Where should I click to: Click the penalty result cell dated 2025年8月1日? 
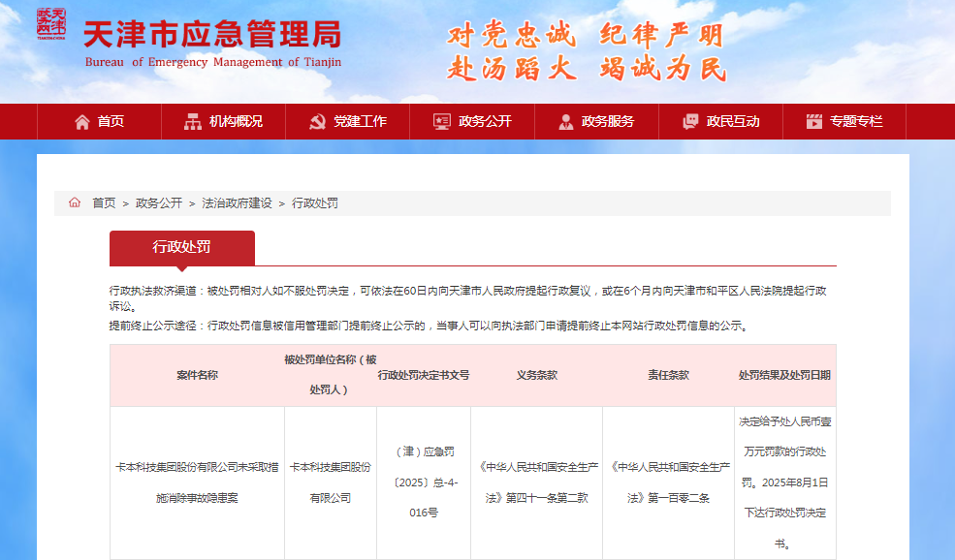[785, 482]
